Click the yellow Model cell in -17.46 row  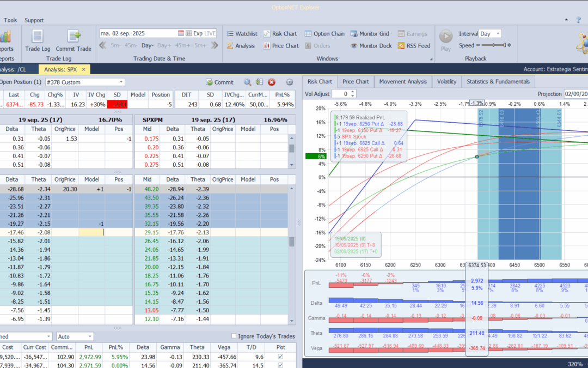(91, 232)
